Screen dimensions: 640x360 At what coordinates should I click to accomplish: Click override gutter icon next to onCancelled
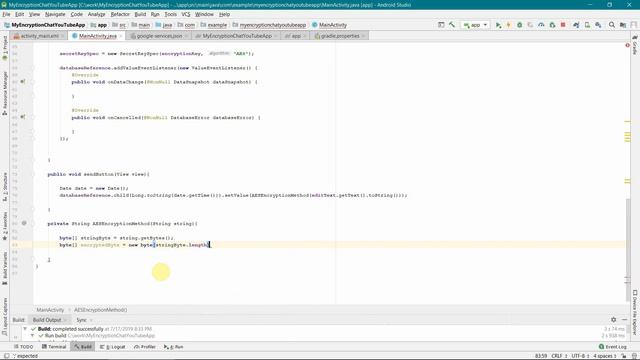pyautogui.click(x=23, y=117)
